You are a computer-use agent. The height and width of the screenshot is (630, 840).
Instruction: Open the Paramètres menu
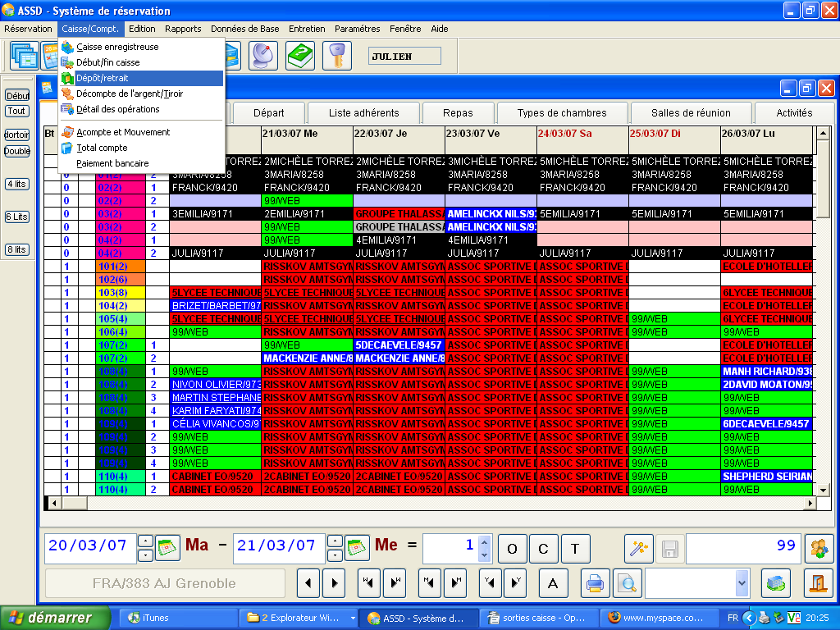(x=358, y=29)
